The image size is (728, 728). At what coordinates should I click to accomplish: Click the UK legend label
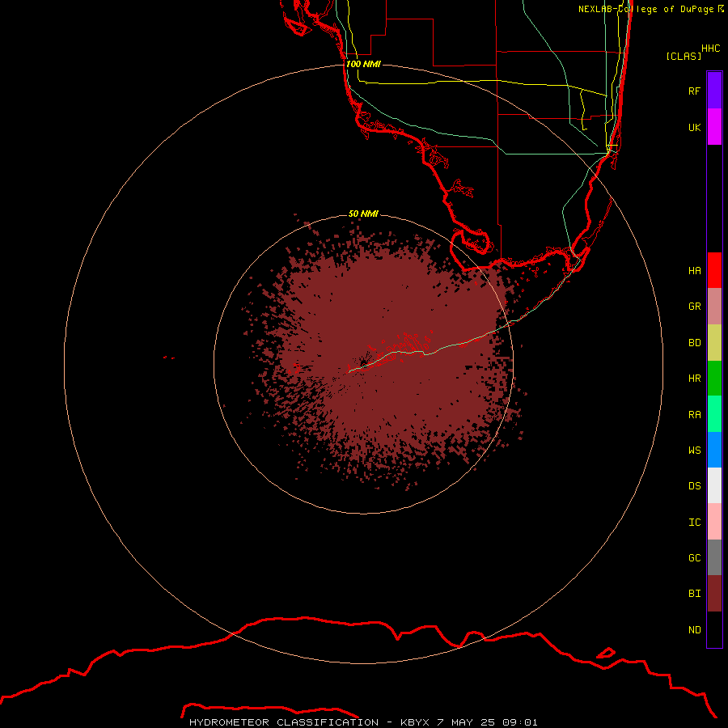694,127
